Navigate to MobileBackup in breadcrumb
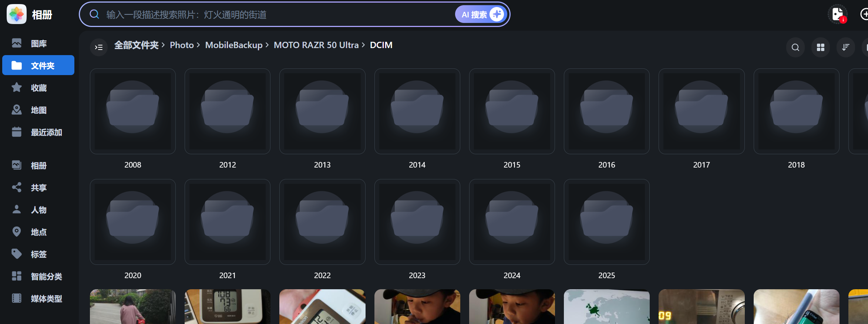This screenshot has height=324, width=868. click(x=233, y=45)
